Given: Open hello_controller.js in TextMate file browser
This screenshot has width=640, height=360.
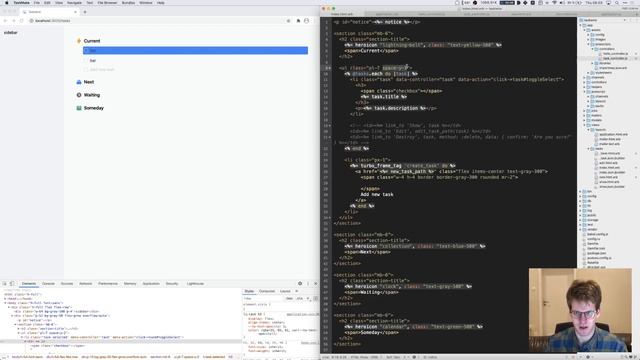Looking at the screenshot, I should click(x=615, y=53).
